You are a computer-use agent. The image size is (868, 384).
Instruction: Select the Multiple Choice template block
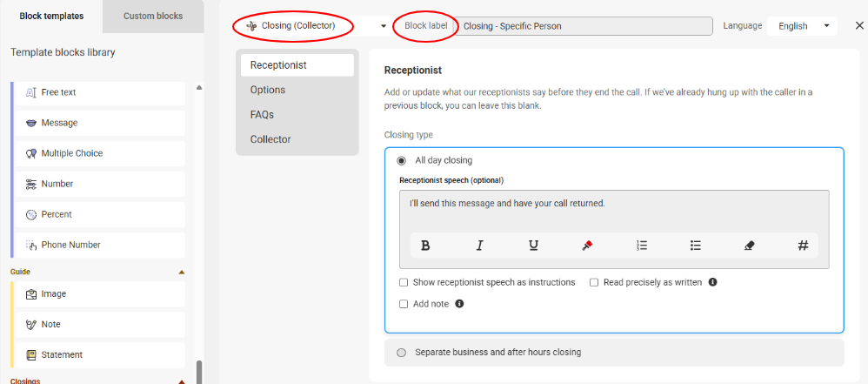[x=100, y=153]
